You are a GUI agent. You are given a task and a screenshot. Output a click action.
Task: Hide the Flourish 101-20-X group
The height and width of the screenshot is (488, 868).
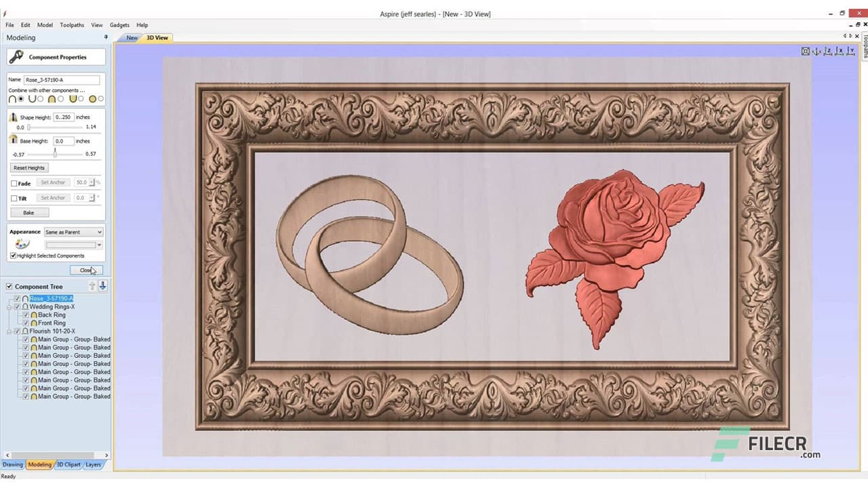[18, 331]
